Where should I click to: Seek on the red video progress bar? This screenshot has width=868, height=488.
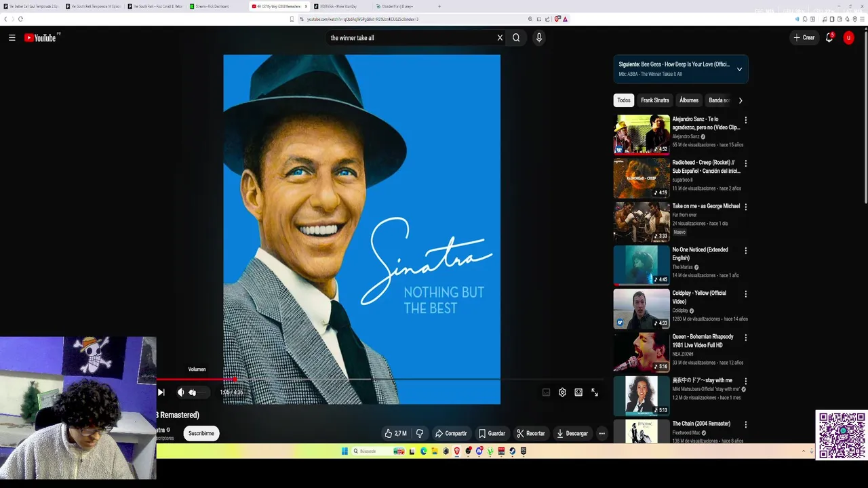point(380,380)
